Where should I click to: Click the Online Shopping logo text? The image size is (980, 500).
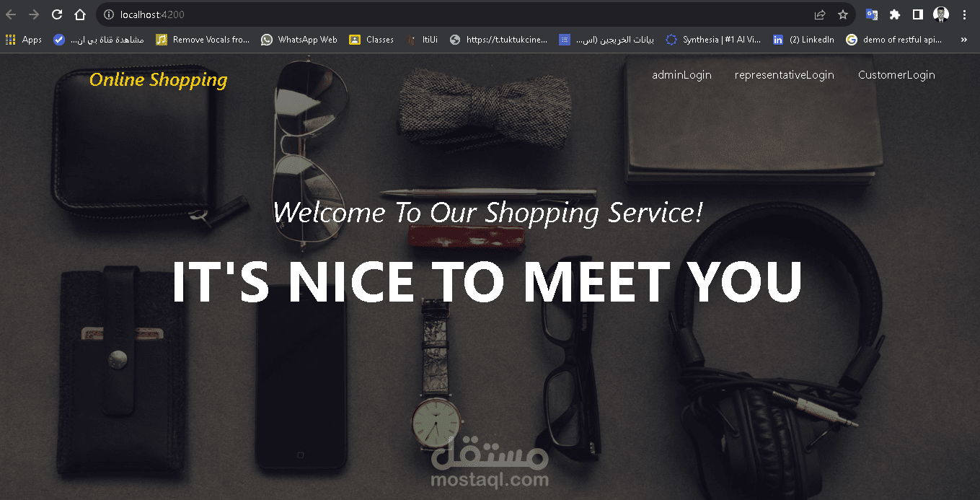156,79
